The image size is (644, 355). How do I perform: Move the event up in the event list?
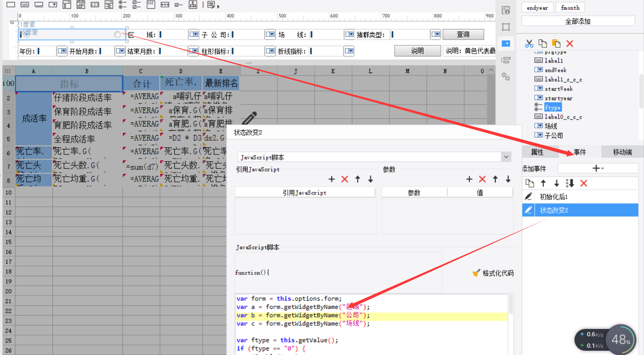point(543,183)
